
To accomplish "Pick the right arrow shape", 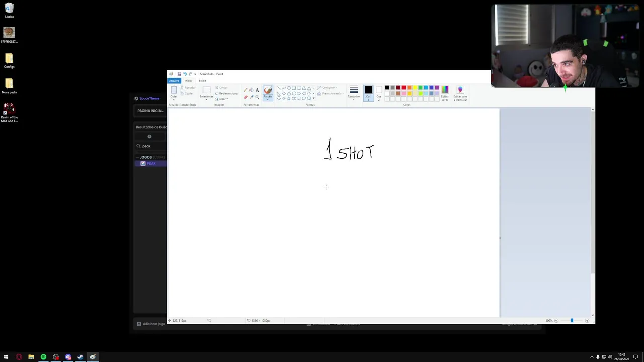I will [x=299, y=93].
